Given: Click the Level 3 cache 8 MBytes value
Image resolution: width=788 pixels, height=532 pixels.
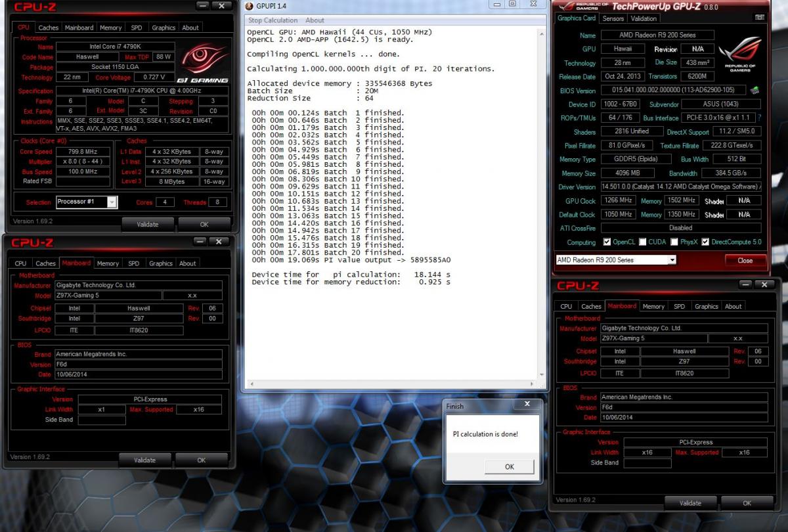Looking at the screenshot, I should [173, 181].
